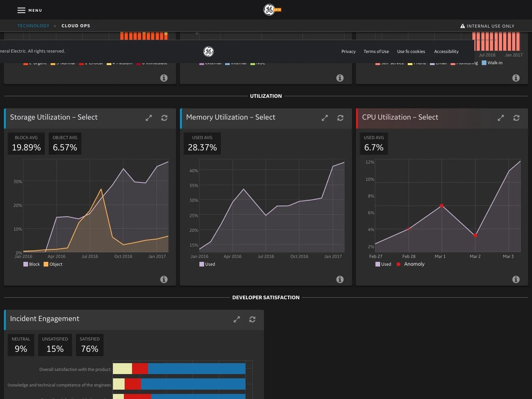Expand the Incident Engagement panel to fullscreen
Image resolution: width=532 pixels, height=399 pixels.
click(237, 319)
